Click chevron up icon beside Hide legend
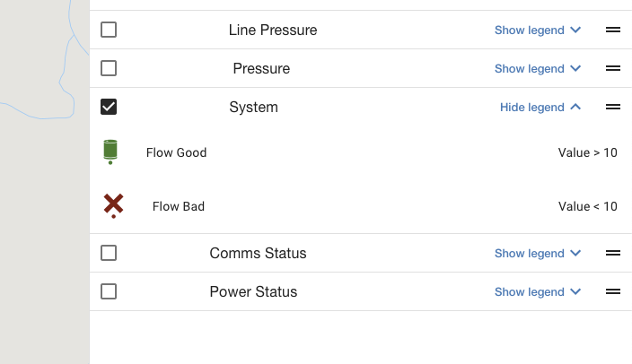Screen dimensions: 632x364 click(575, 107)
